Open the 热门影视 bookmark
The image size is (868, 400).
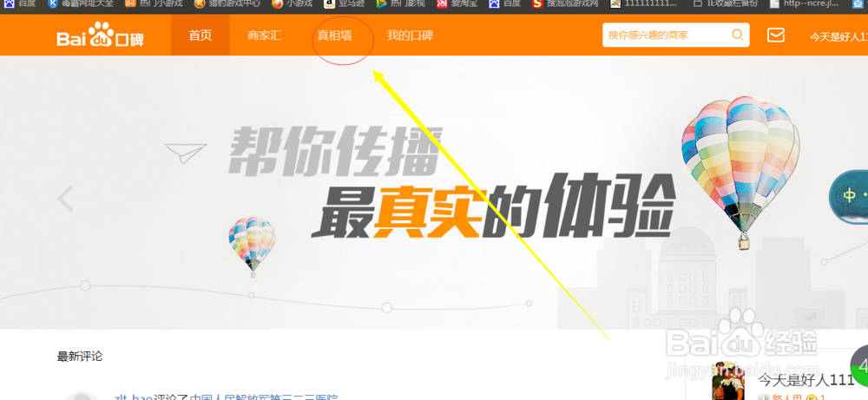tap(401, 3)
